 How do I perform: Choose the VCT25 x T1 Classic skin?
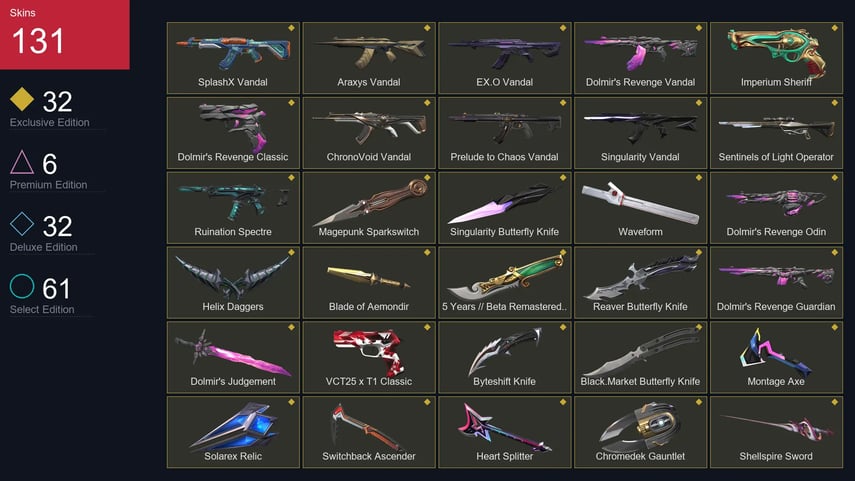coord(369,357)
